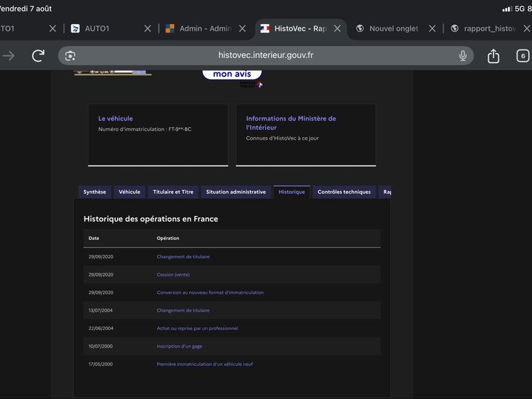Click 'Première immatriculation d'un véhicule neuf'
The image size is (532, 399).
click(205, 364)
